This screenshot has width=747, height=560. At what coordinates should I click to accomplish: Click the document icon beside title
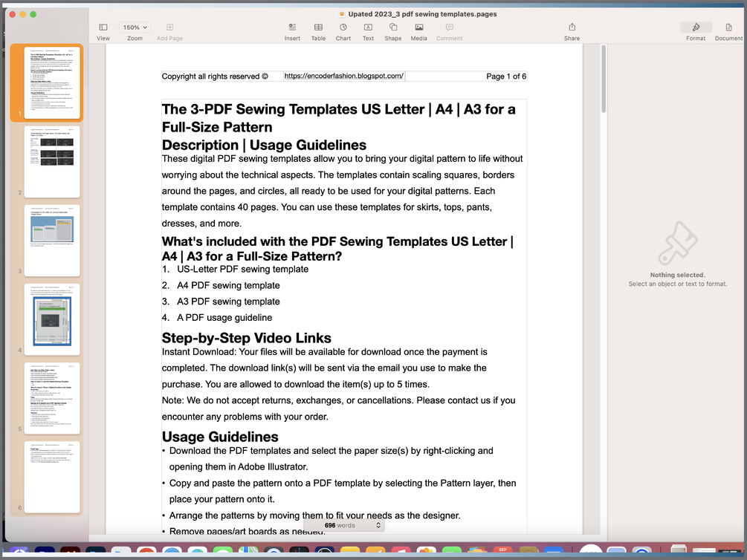[x=342, y=14]
